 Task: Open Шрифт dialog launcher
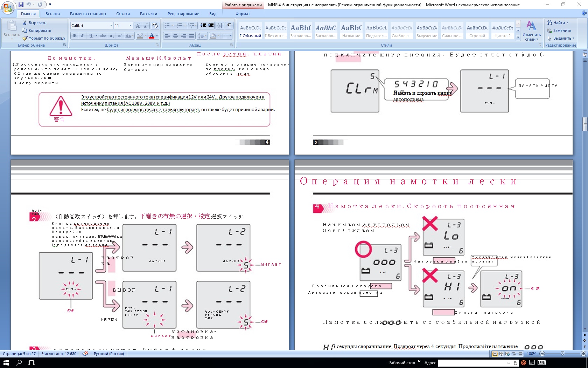pos(157,45)
